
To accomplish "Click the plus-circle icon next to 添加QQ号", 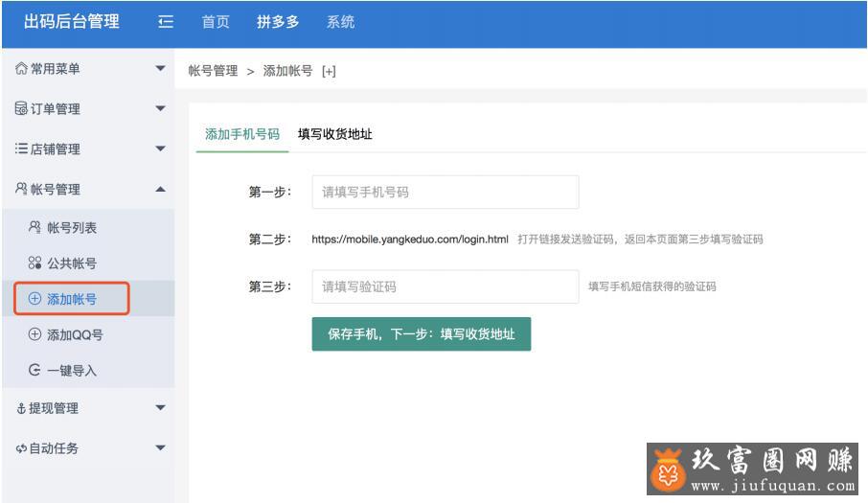I will [x=34, y=334].
